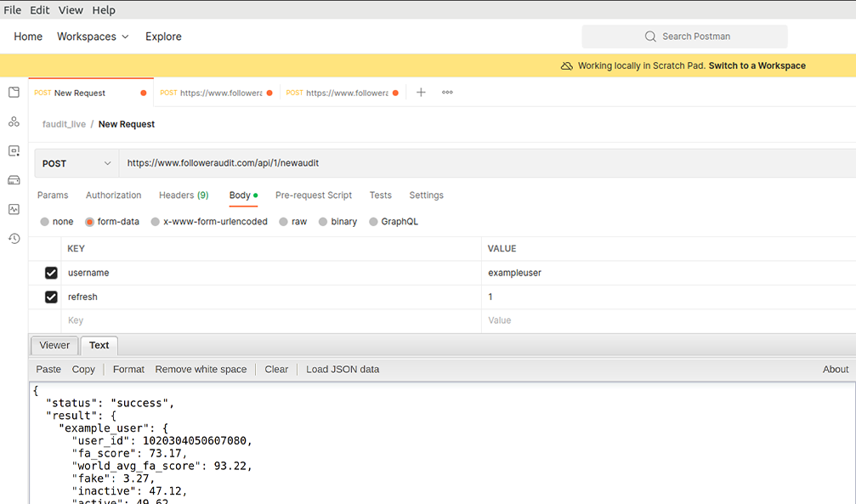The image size is (856, 504).
Task: Click the New Request breadcrumb title
Action: [127, 124]
